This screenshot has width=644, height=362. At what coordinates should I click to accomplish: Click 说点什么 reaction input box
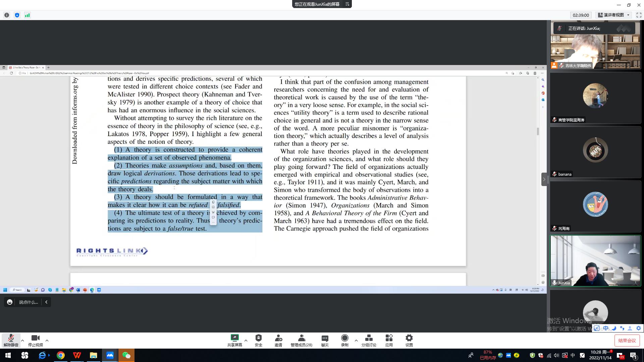click(x=28, y=302)
